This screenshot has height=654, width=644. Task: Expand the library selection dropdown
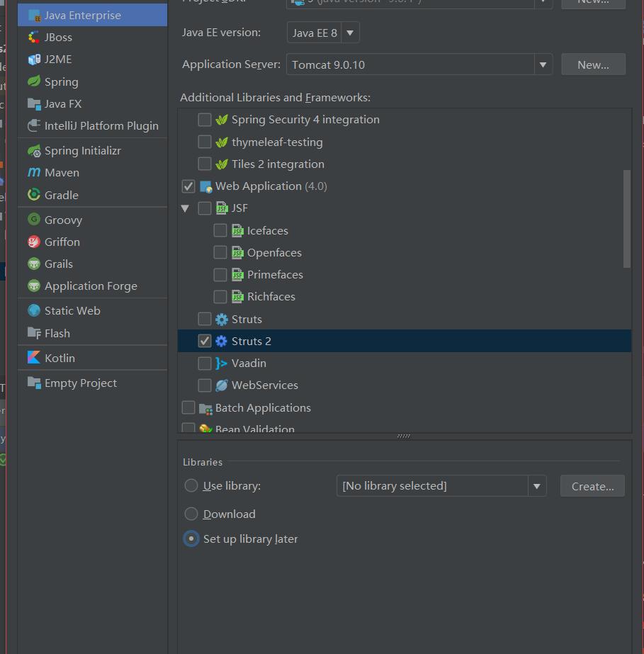(537, 486)
